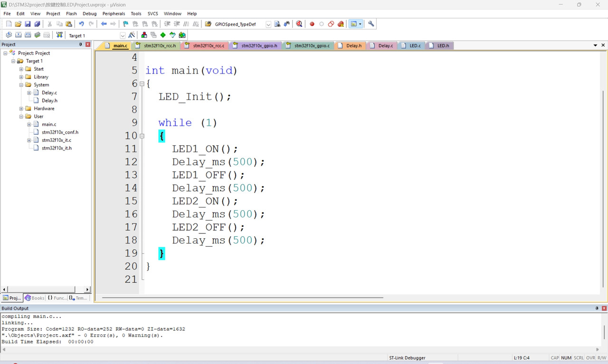Open Manage Project Items colored blocks icon
This screenshot has width=608, height=364.
144,35
